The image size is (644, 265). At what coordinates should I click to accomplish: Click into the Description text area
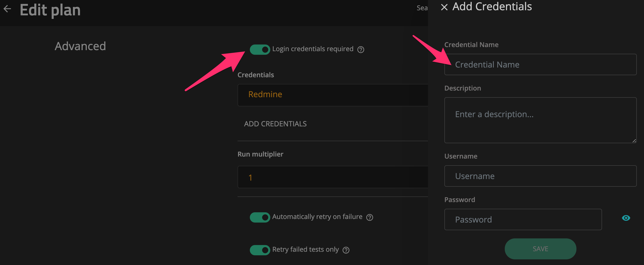[540, 120]
